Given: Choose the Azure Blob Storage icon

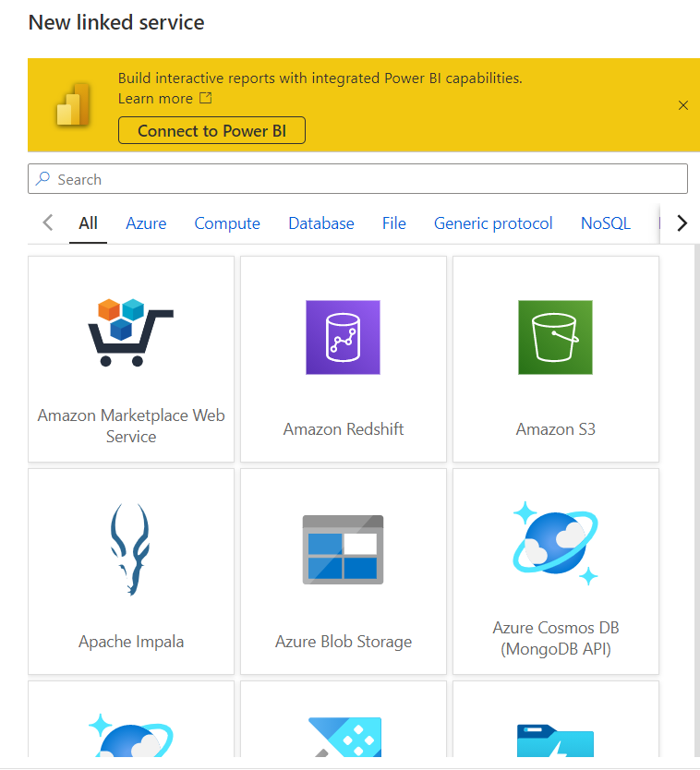Looking at the screenshot, I should click(343, 549).
